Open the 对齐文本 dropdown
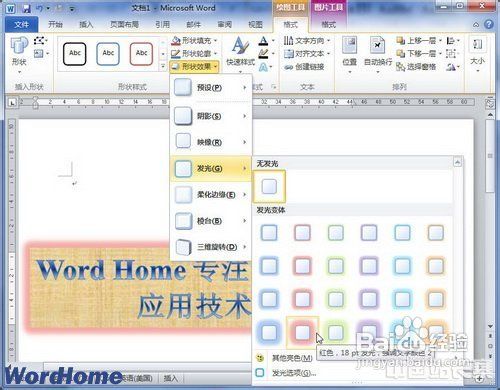This screenshot has height=390, width=500. click(307, 53)
